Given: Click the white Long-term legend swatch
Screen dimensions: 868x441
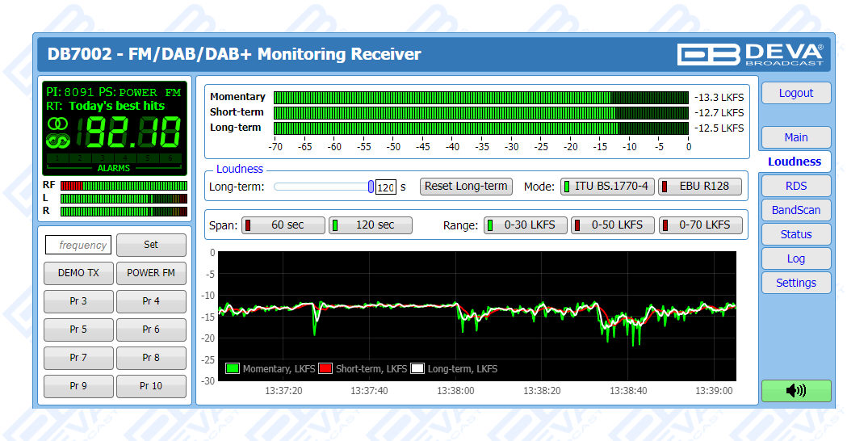Looking at the screenshot, I should pos(417,368).
